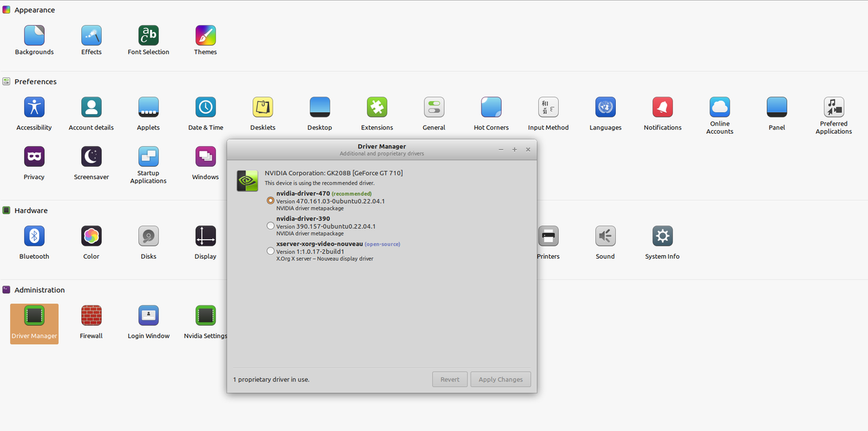Viewport: 868px width, 431px height.
Task: Open the Firewall icon
Action: coord(91,316)
